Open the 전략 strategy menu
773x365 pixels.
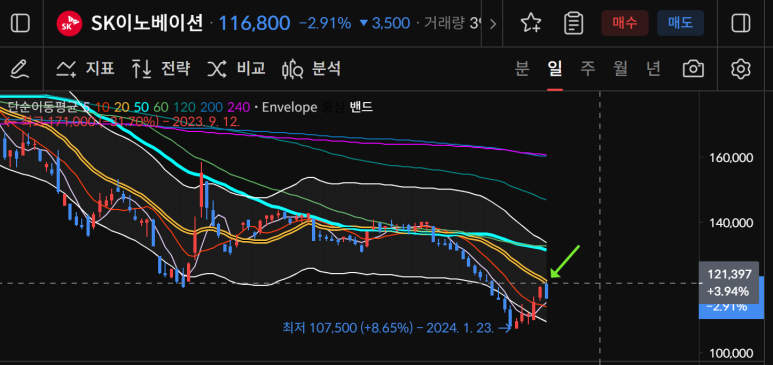[x=161, y=69]
